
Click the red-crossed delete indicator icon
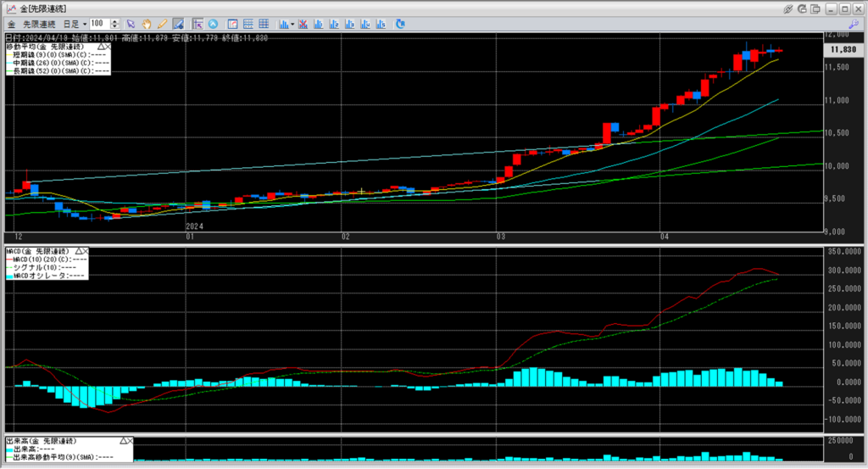(x=303, y=23)
